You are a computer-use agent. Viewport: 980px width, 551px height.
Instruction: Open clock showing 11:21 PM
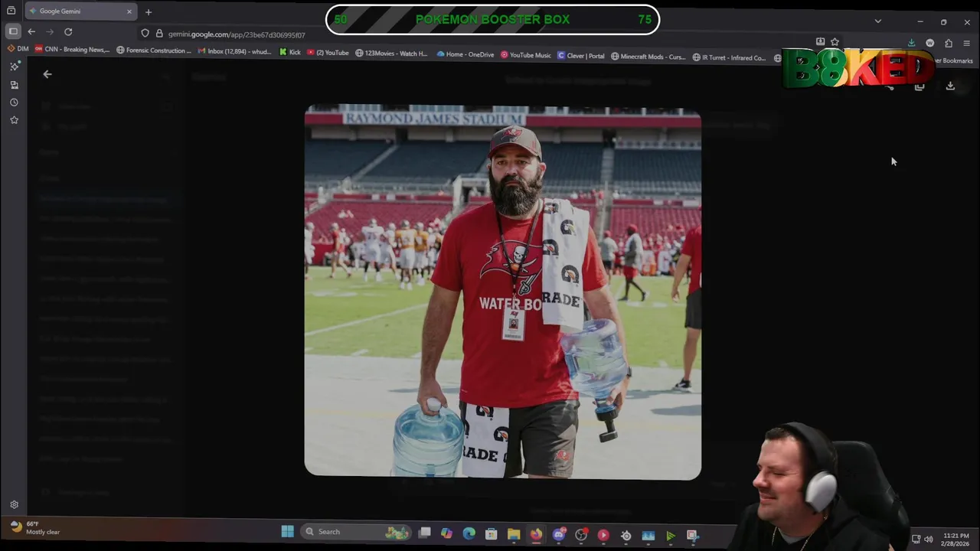tap(956, 540)
